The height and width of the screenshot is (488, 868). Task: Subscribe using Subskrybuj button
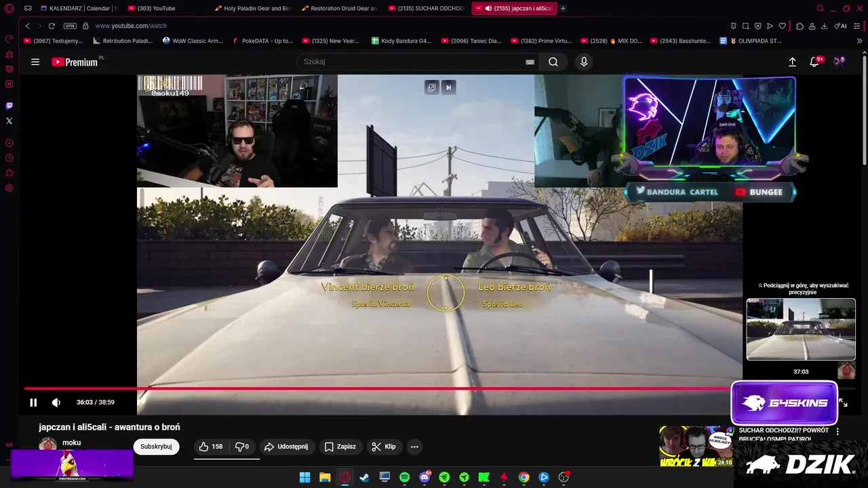pos(156,447)
